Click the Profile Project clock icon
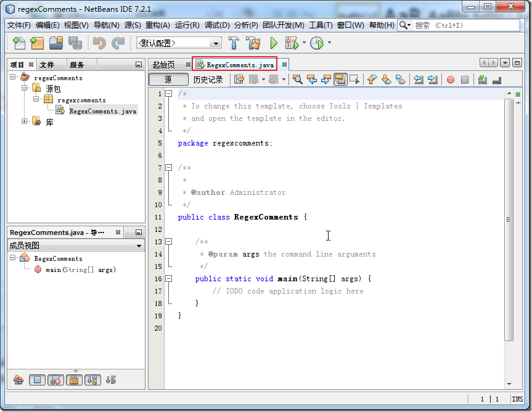 point(316,43)
